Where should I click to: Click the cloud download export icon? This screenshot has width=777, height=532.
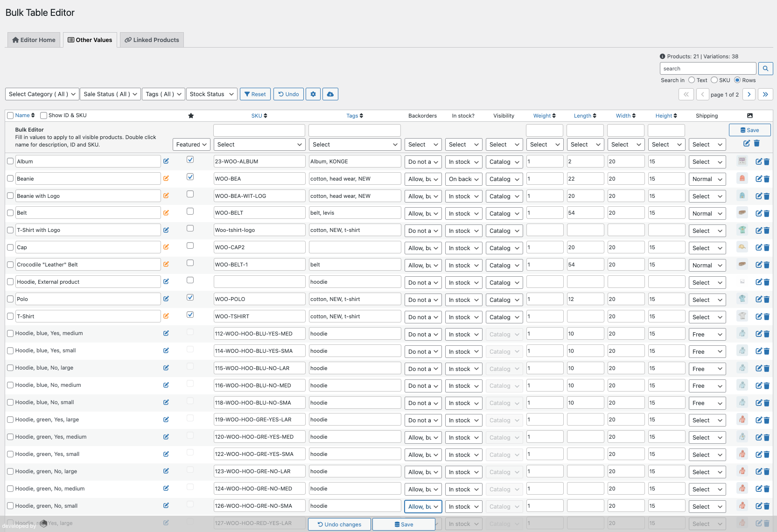coord(330,94)
